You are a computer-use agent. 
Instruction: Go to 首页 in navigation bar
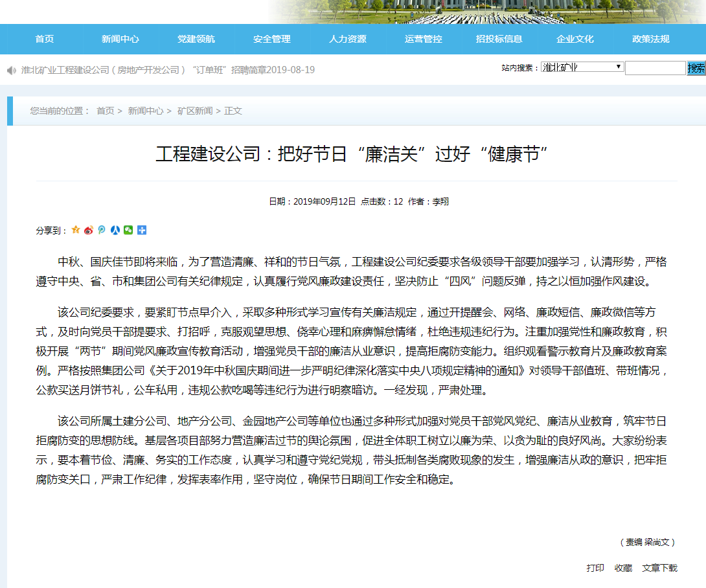[45, 39]
